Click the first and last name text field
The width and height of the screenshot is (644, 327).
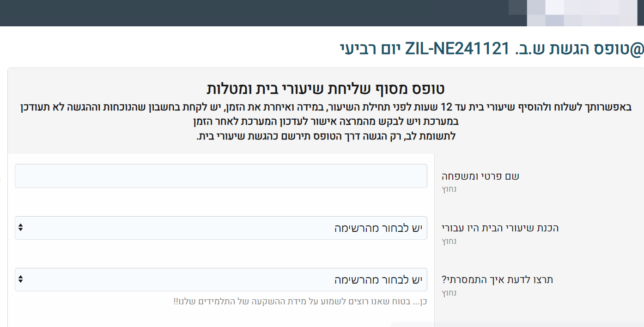click(x=221, y=176)
